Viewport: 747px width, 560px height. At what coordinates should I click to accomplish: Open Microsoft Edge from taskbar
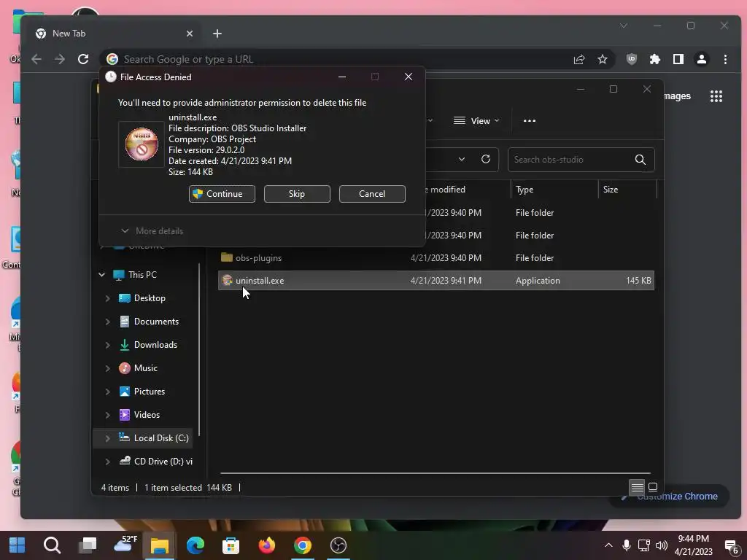pyautogui.click(x=196, y=545)
